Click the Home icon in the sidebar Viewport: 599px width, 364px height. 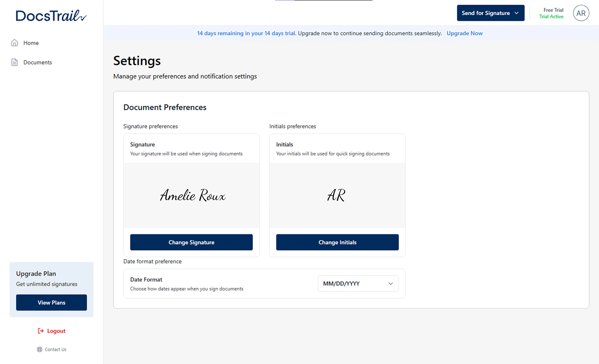point(14,43)
